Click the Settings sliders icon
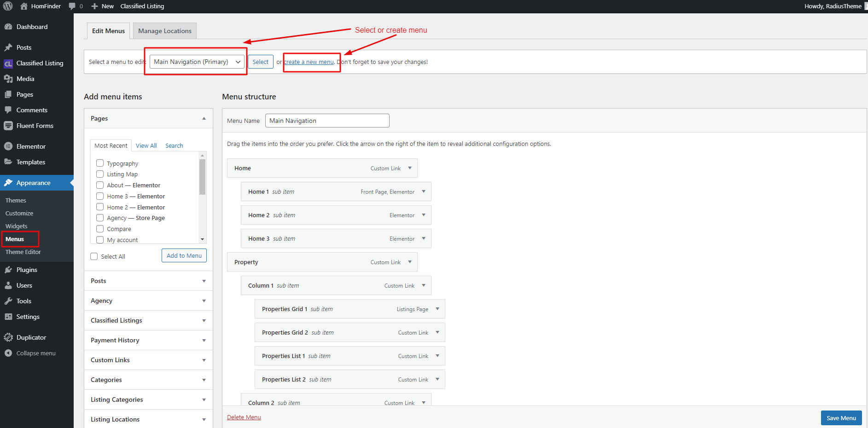 pos(8,317)
